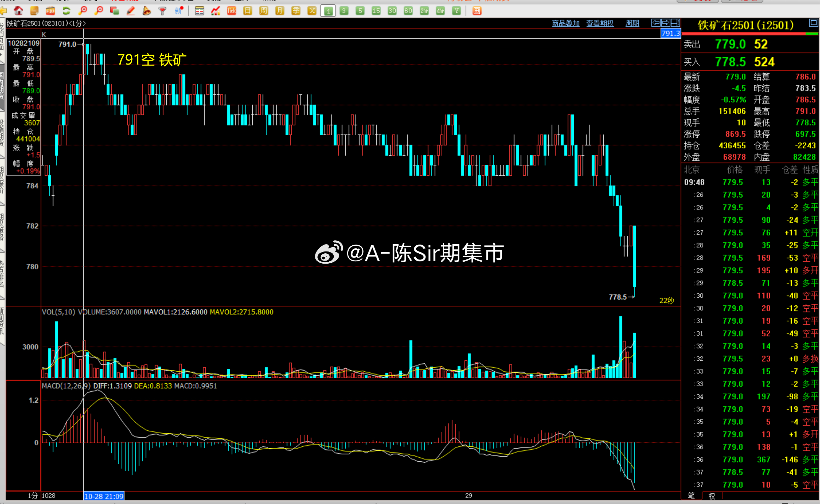
Task: Click the 仓差 column header in tick list
Action: [x=790, y=170]
